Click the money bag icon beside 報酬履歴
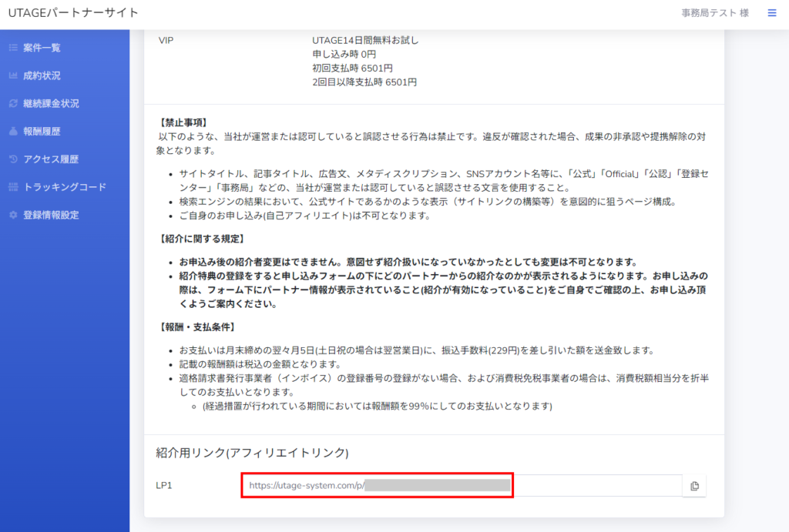Screen dimensions: 789x532 [x=12, y=131]
